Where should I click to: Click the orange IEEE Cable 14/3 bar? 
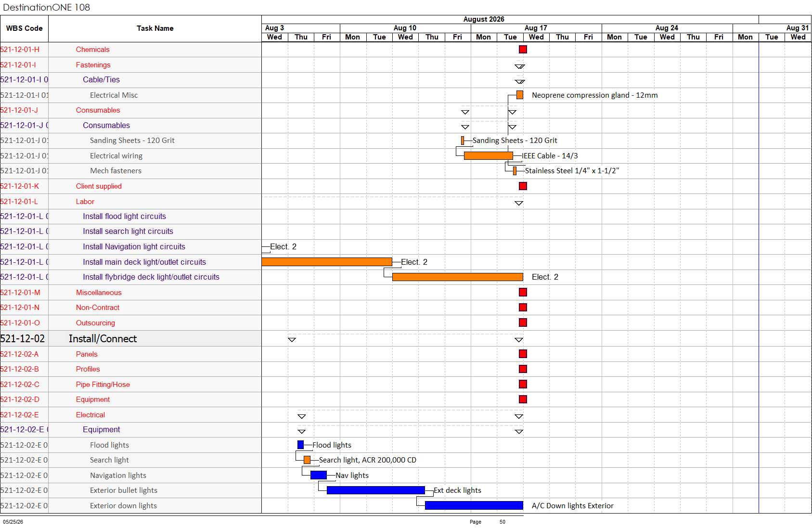[489, 155]
